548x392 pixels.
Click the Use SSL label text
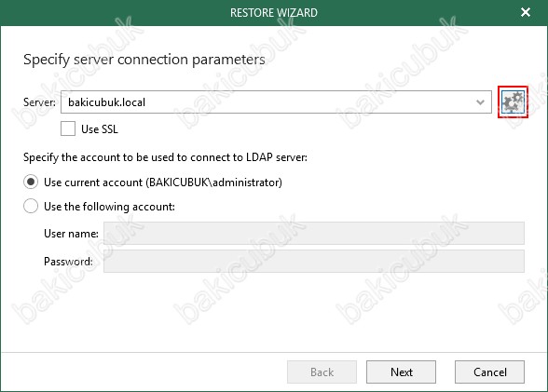point(100,129)
